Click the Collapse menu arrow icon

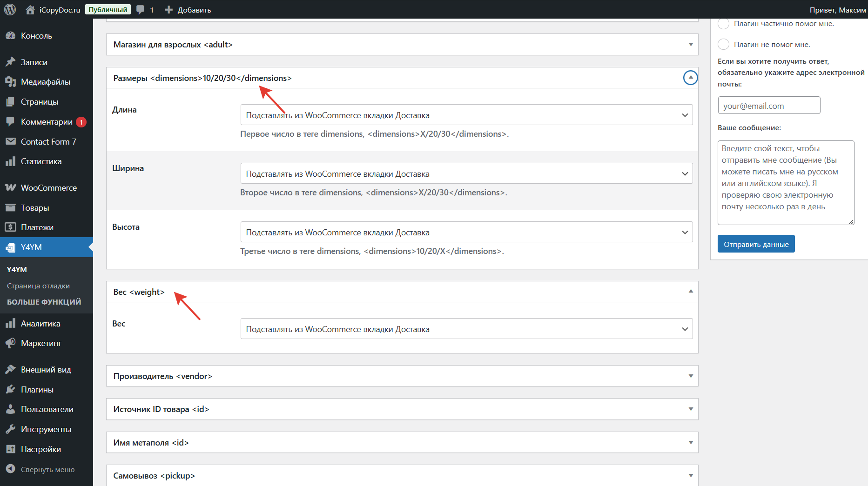tap(10, 469)
